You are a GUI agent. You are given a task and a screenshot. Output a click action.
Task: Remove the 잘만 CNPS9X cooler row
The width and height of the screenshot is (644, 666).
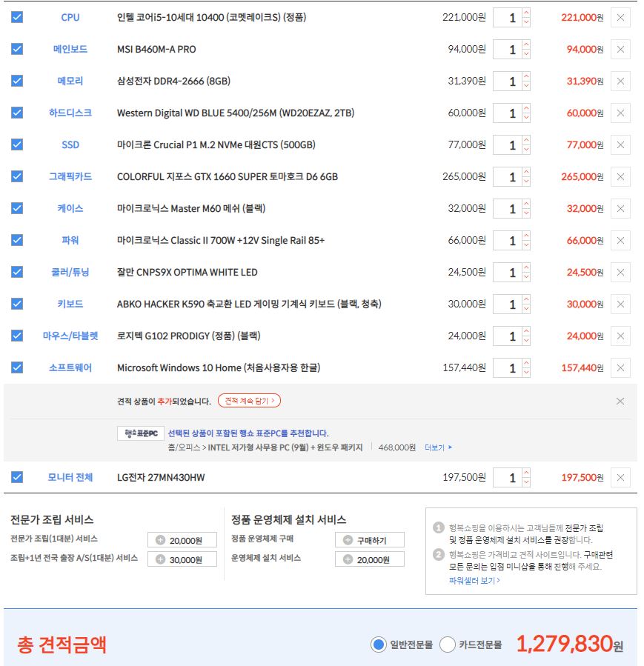coord(620,273)
